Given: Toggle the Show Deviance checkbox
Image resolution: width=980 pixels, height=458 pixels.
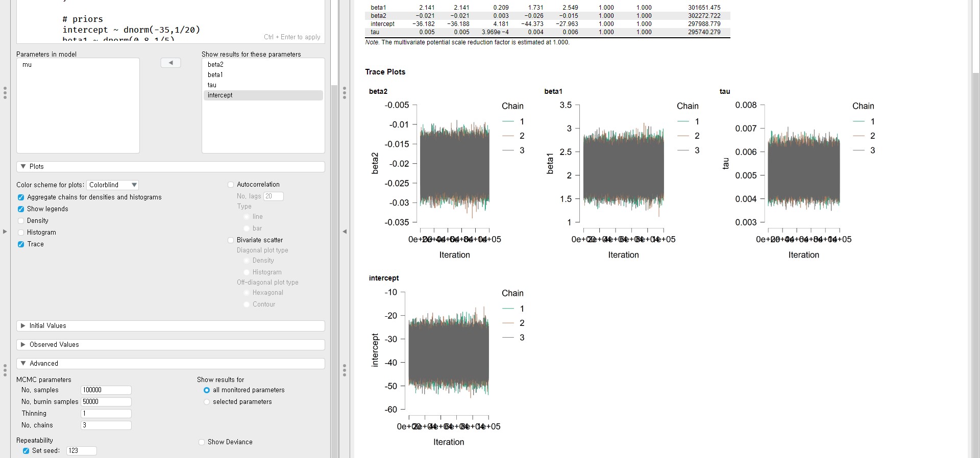Looking at the screenshot, I should [x=202, y=442].
